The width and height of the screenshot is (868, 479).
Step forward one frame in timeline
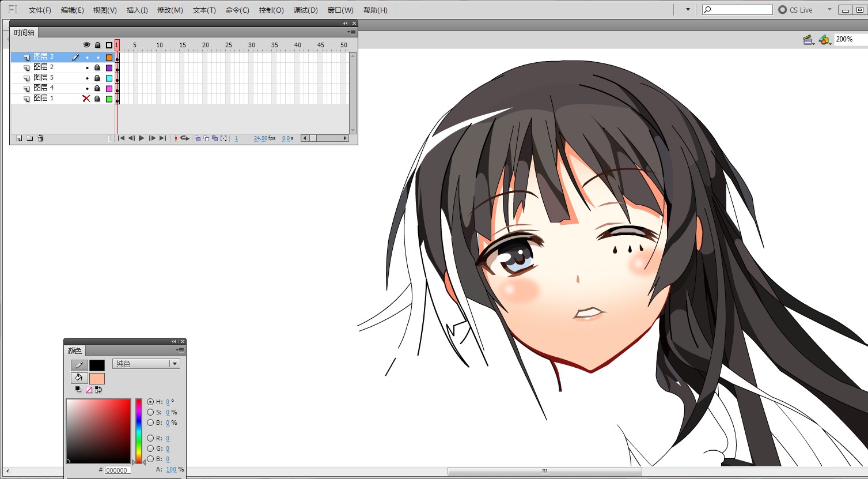152,138
